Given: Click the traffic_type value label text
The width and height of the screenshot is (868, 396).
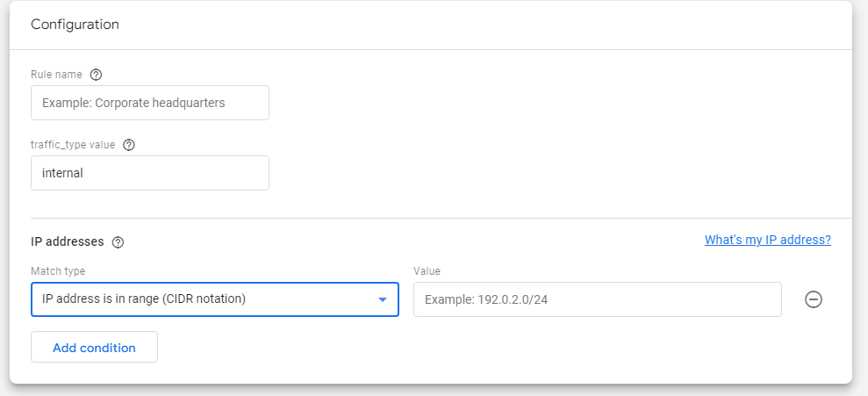Looking at the screenshot, I should [73, 145].
